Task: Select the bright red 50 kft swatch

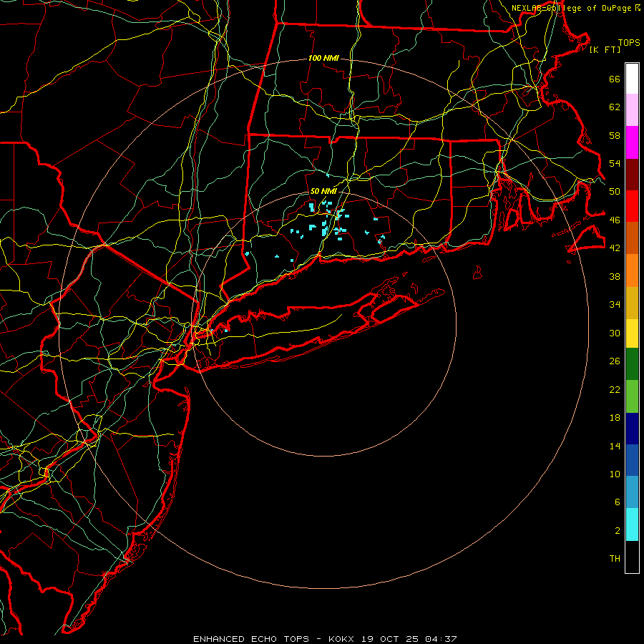Action: click(632, 206)
